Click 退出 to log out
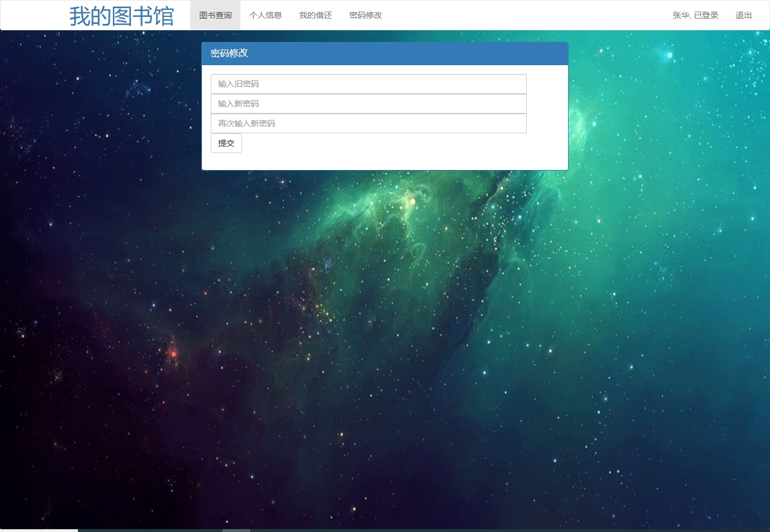Viewport: 770px width, 532px height. click(x=743, y=15)
